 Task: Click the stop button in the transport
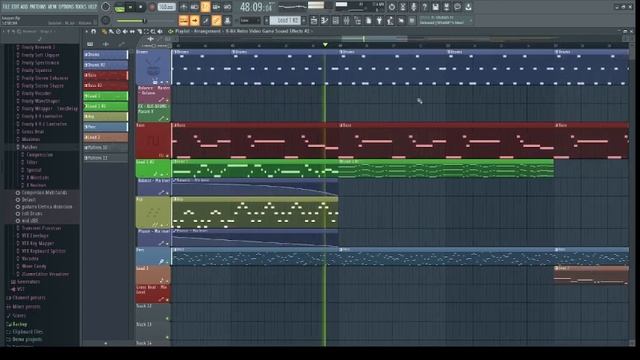[140, 7]
